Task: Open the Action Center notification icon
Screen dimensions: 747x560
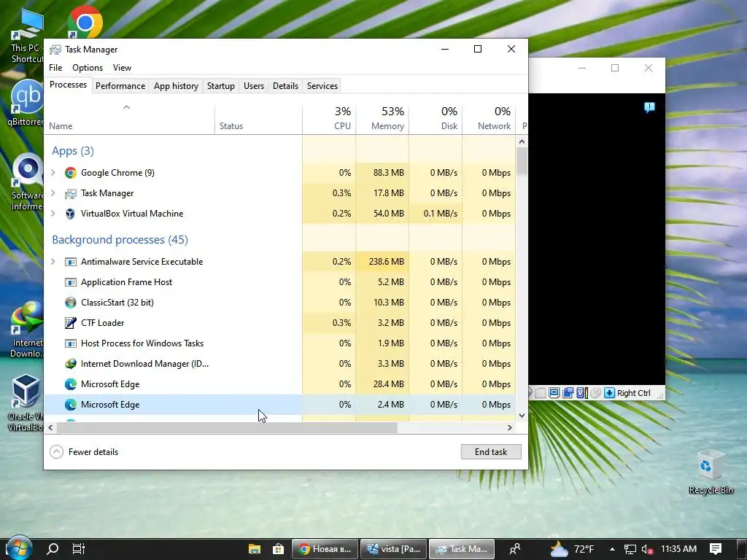Action: pyautogui.click(x=716, y=549)
